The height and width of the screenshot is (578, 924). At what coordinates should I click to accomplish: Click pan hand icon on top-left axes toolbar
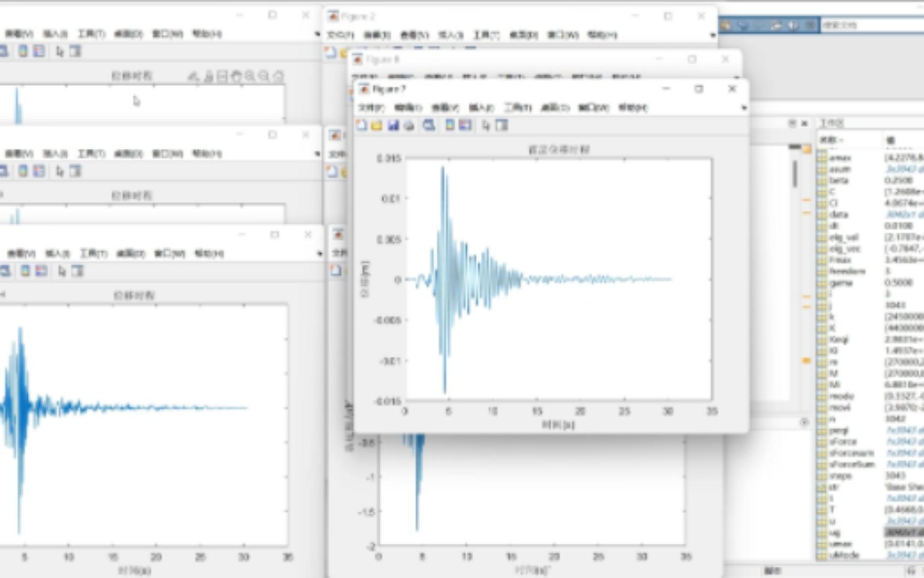pos(236,77)
